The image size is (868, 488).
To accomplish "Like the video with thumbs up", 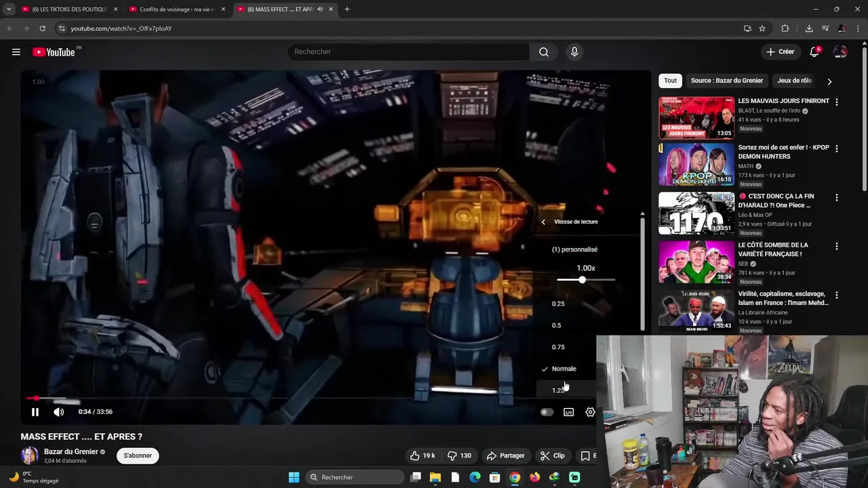I will (x=422, y=455).
